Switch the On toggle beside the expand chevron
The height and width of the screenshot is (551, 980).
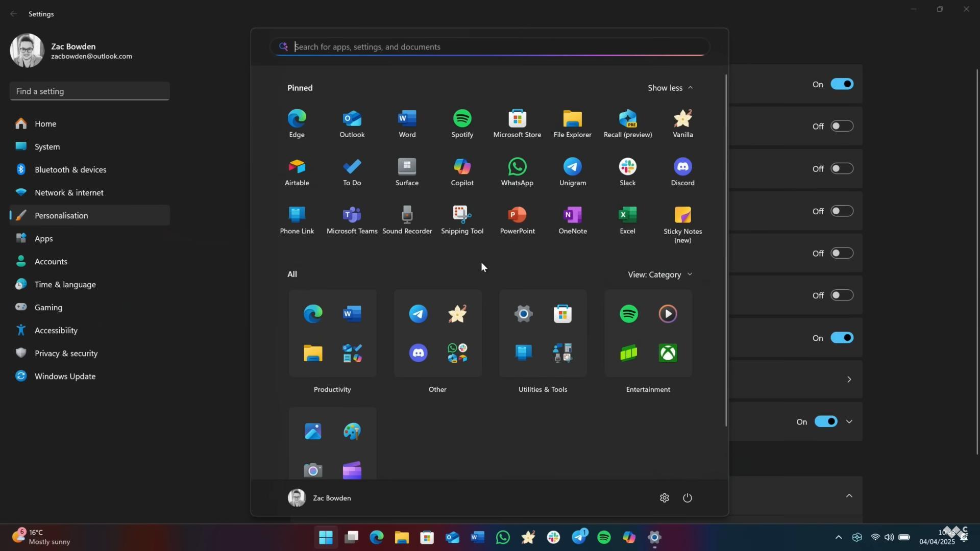pos(825,422)
